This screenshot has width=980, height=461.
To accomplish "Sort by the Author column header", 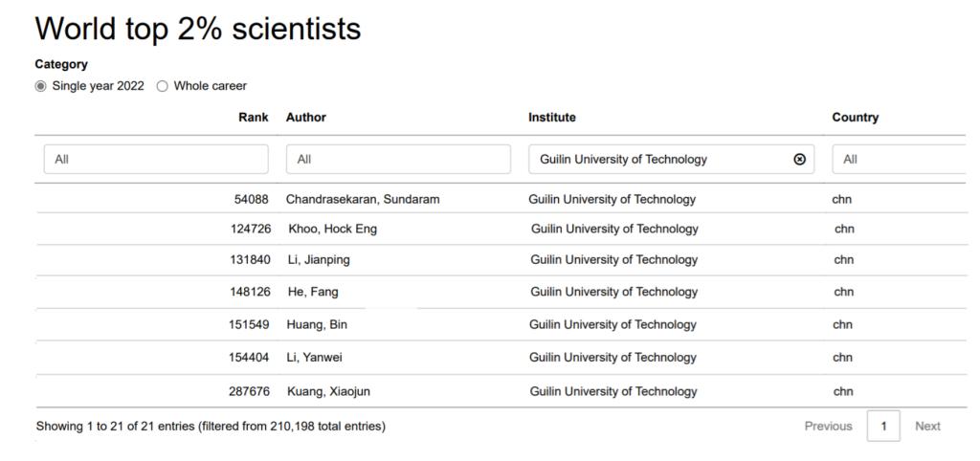I will pos(306,118).
